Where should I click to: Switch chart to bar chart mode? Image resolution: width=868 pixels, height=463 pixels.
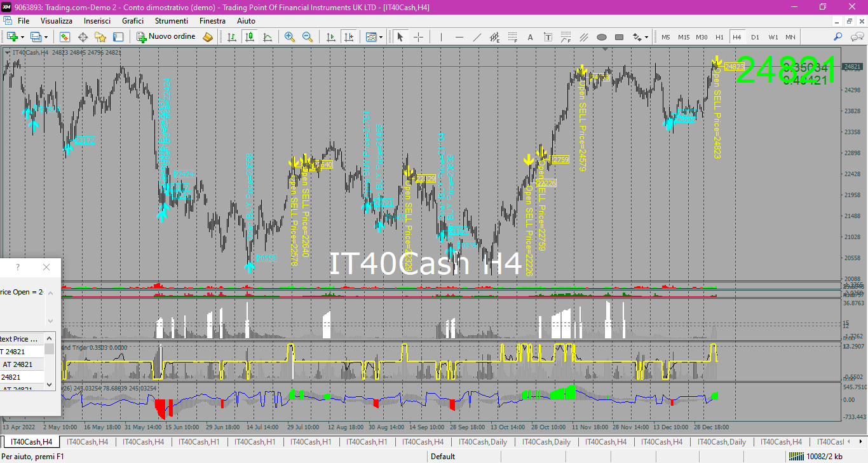coord(231,37)
